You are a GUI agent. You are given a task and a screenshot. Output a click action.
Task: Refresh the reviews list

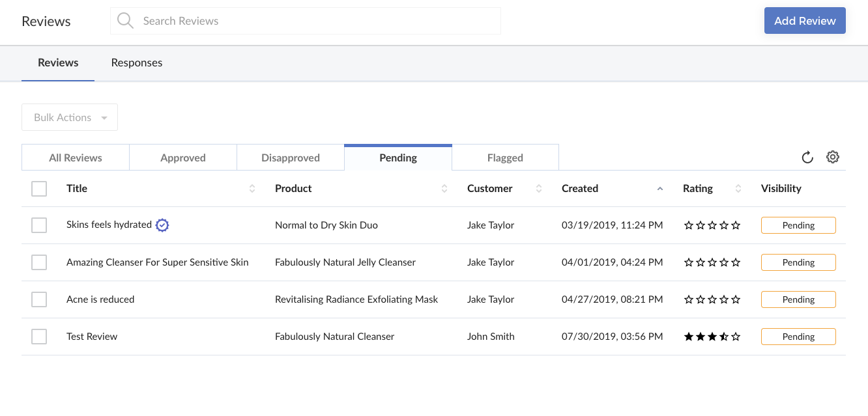(807, 157)
